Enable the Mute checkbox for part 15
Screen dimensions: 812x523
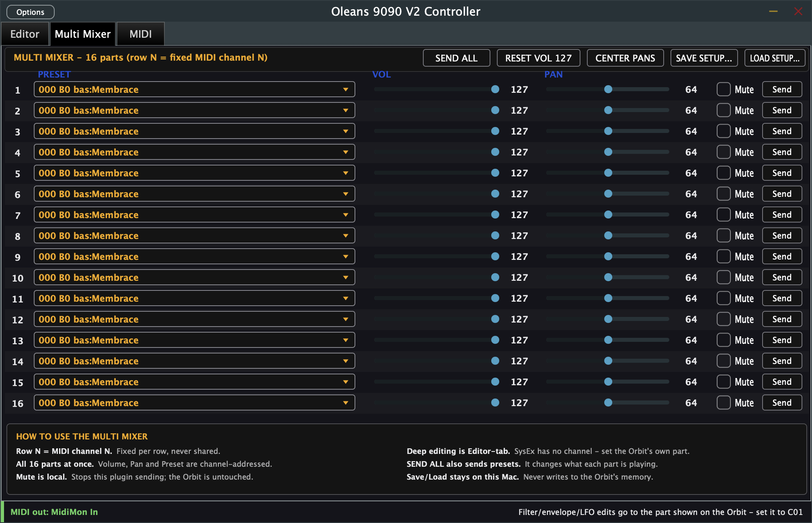[724, 382]
